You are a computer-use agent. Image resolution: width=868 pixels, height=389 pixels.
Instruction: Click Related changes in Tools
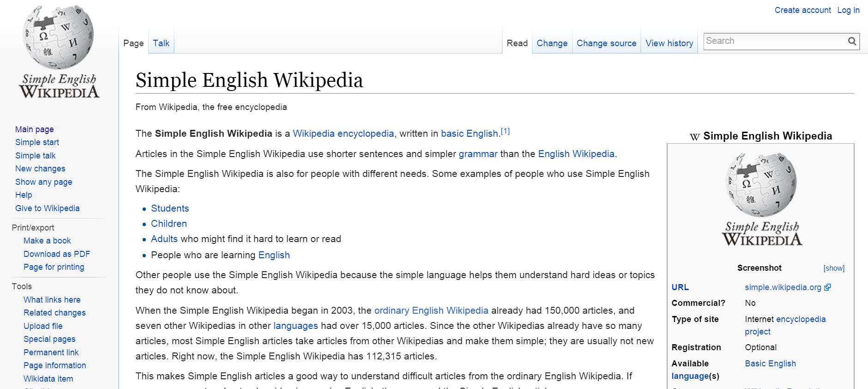(54, 313)
